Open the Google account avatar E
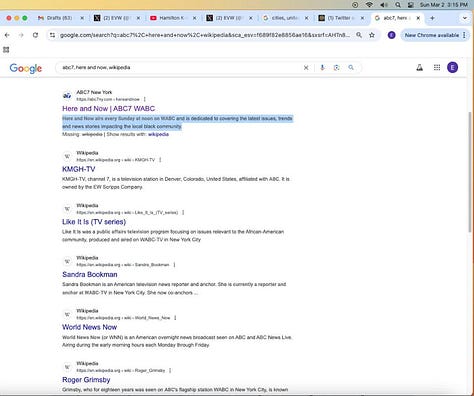Screen dimensions: 474x396 click(x=452, y=68)
